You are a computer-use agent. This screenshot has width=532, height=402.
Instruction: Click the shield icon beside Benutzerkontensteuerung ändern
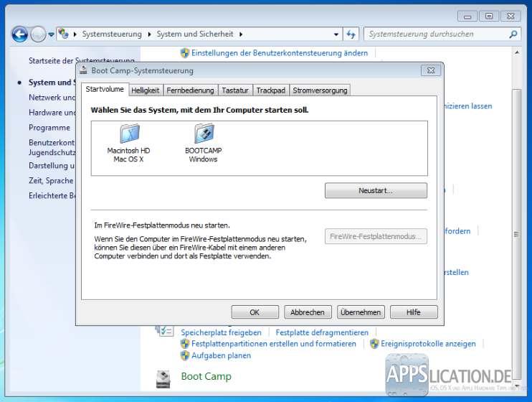coord(184,53)
